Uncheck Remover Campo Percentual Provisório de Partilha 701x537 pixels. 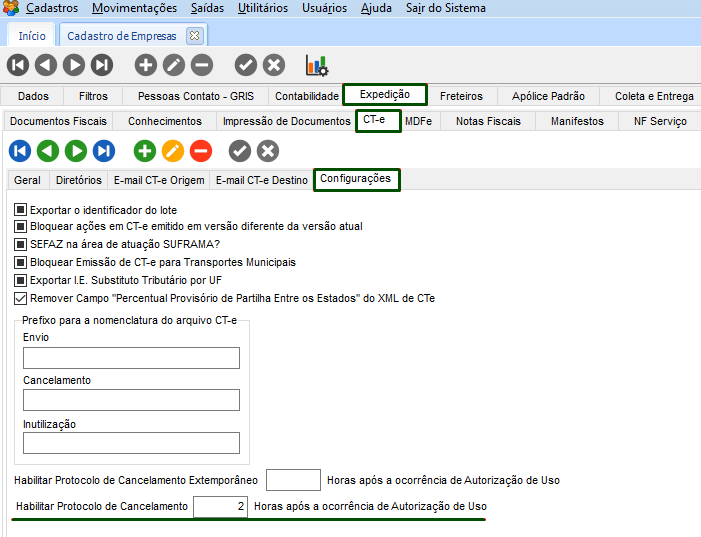(x=20, y=298)
